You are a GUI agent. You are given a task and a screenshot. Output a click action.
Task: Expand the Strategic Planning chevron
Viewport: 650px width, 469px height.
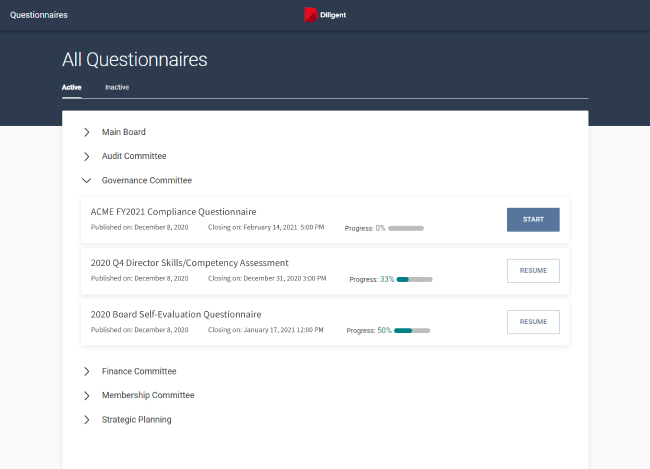click(x=87, y=420)
